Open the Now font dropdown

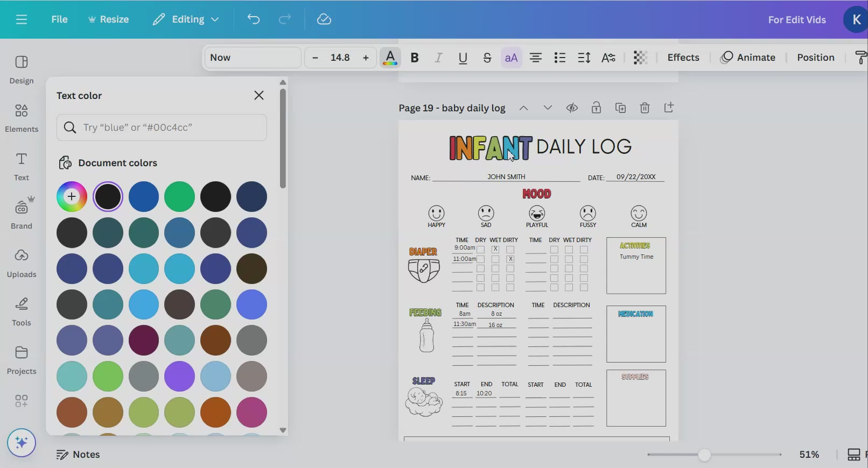pyautogui.click(x=253, y=58)
